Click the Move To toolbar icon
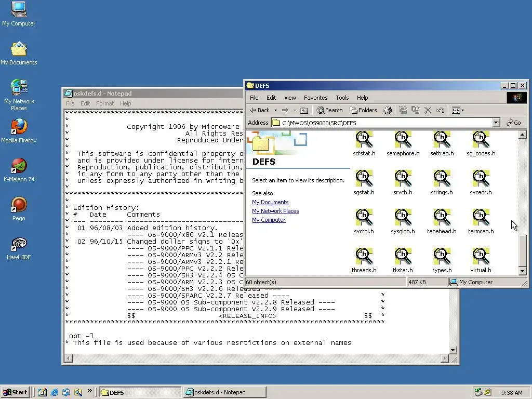The height and width of the screenshot is (399, 532). coord(403,110)
